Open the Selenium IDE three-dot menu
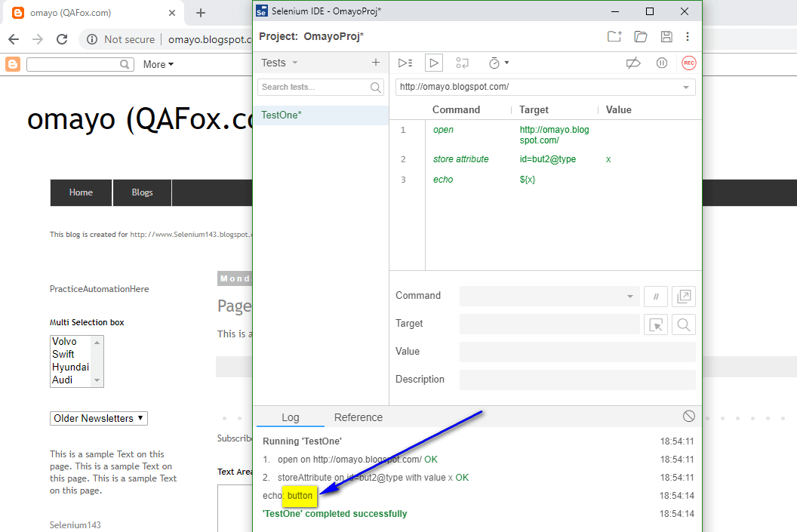 tap(688, 36)
